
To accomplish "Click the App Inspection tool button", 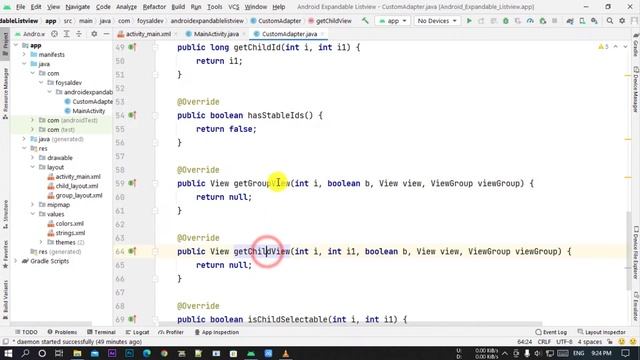I will [217, 332].
